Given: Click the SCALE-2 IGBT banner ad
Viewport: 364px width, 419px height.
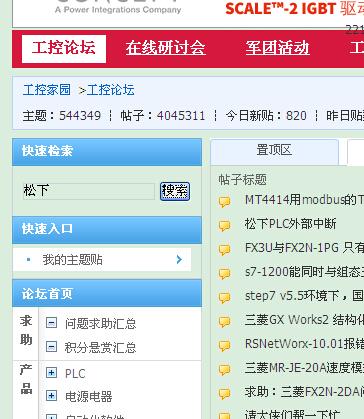Looking at the screenshot, I should click(294, 8).
